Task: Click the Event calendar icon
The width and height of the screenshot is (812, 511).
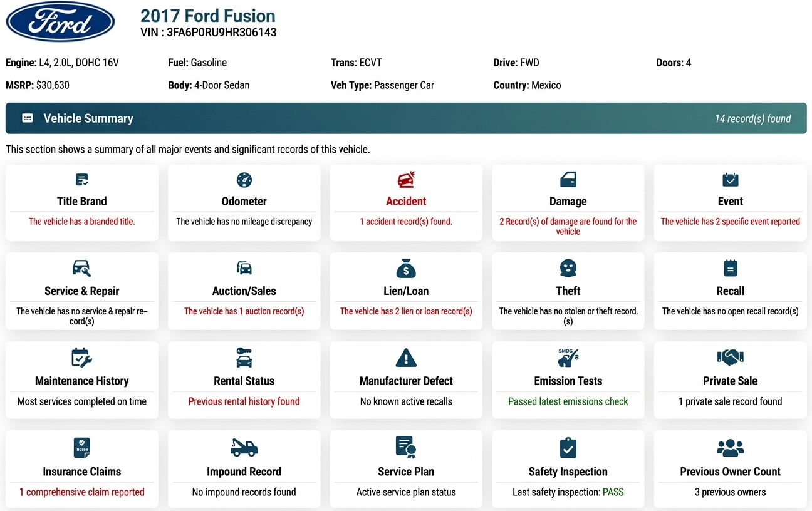Action: coord(731,180)
